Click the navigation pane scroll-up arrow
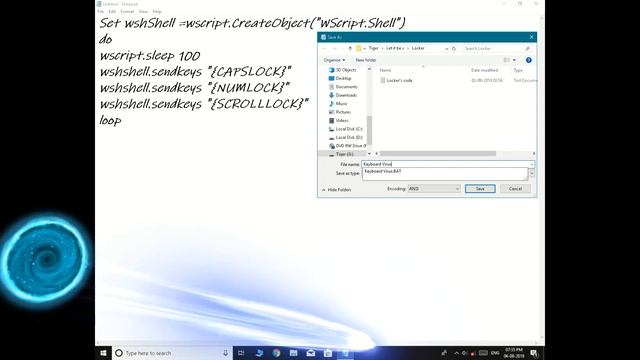Viewport: 640px width, 360px height. (x=369, y=69)
